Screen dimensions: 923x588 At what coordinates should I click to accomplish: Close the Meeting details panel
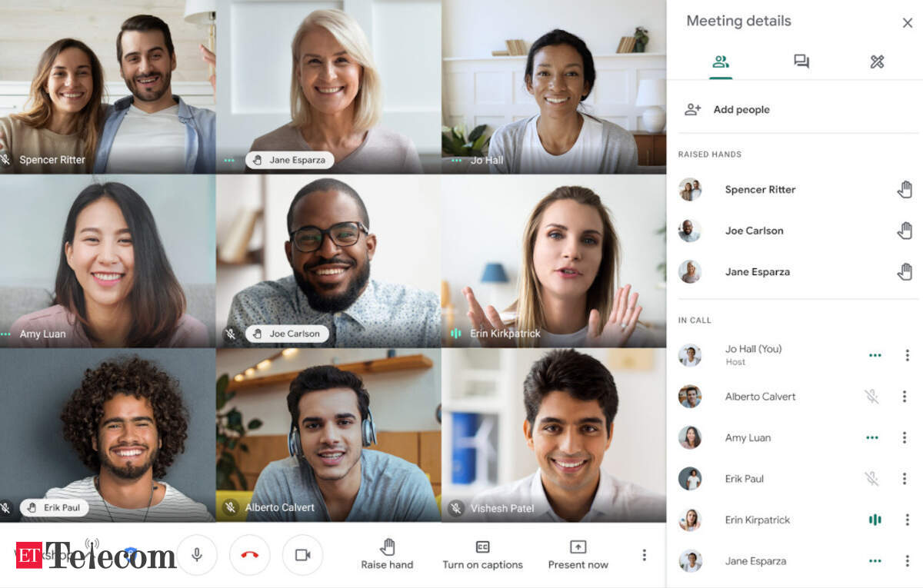click(908, 23)
